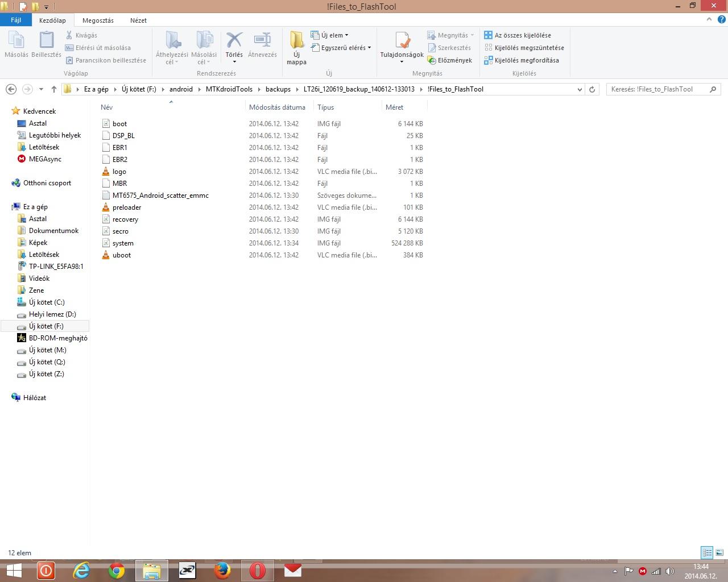Open Google Chrome from the taskbar
The height and width of the screenshot is (582, 728).
117,571
